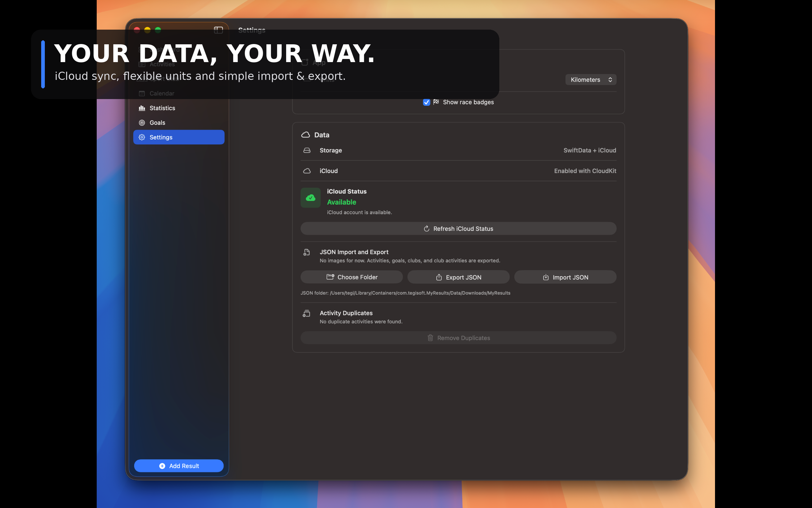Choose a folder for JSON files
This screenshot has width=812, height=508.
(352, 277)
